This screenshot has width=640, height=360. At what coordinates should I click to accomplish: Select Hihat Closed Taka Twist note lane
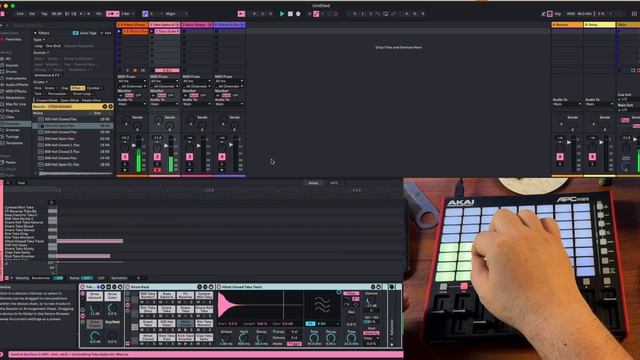coord(24,241)
